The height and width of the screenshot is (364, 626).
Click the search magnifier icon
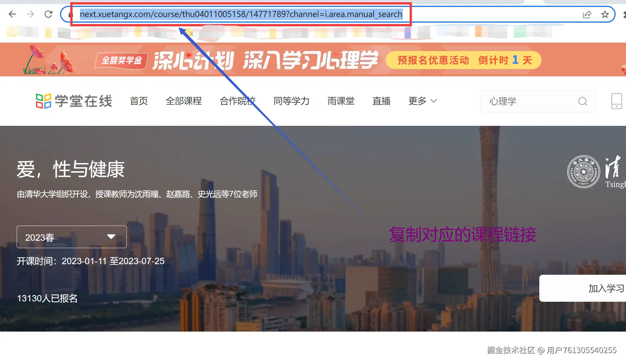582,101
